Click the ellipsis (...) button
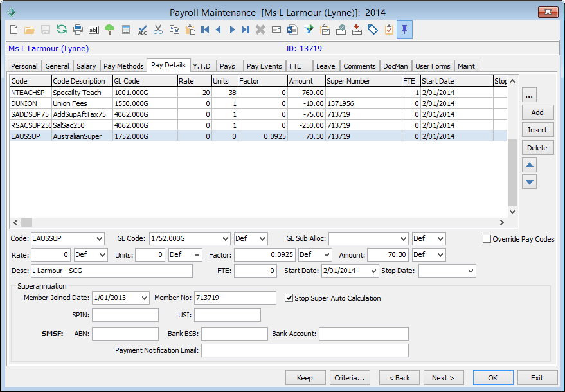 tap(530, 95)
